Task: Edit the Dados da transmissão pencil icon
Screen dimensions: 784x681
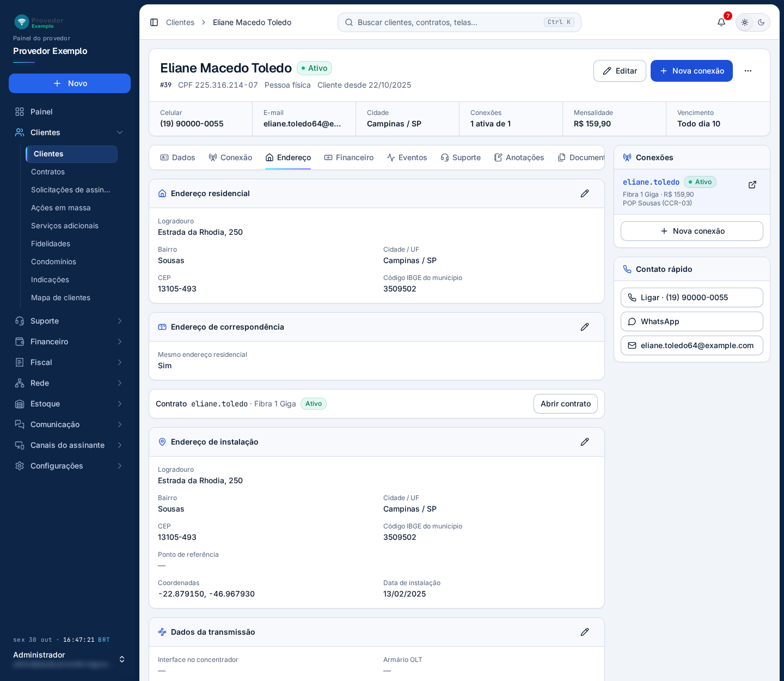Action: 585,632
